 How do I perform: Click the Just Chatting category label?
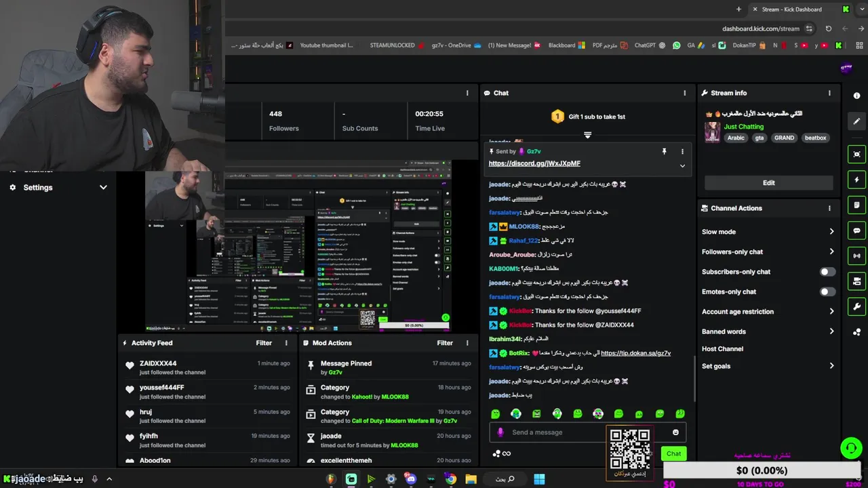tap(743, 127)
